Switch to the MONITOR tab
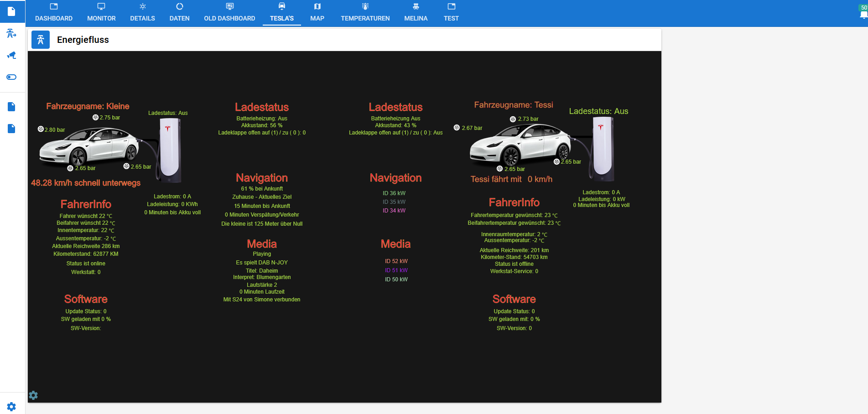The width and height of the screenshot is (868, 414). (101, 13)
